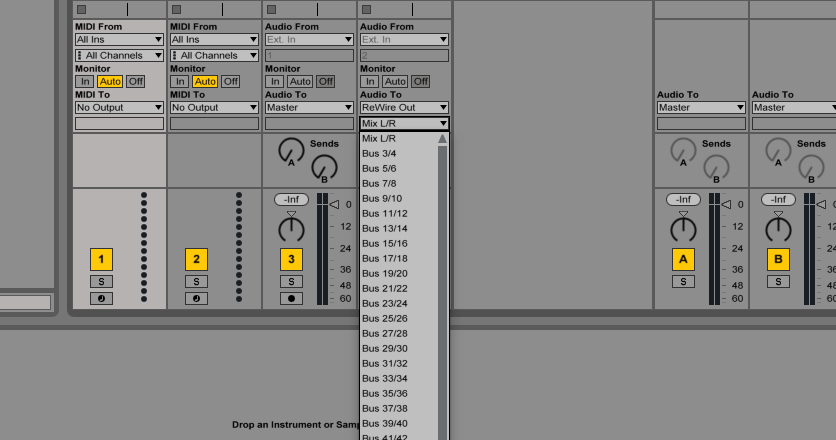
Task: Pick Bus 31/32 in dropdown
Action: click(x=399, y=364)
